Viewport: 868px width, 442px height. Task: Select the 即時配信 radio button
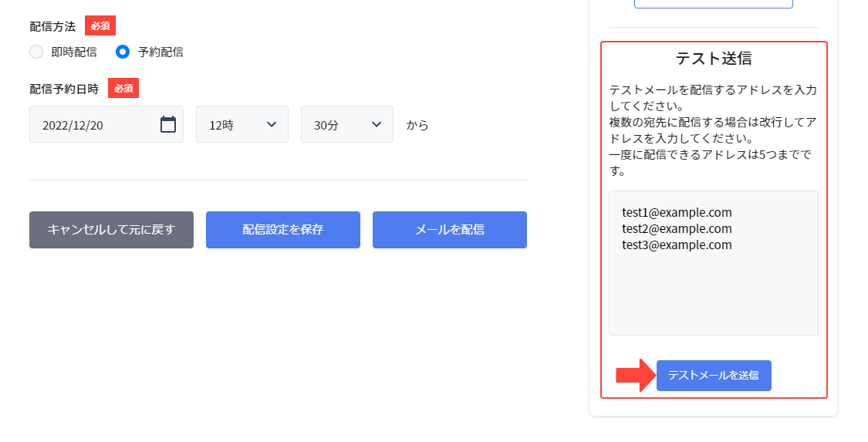(x=36, y=52)
